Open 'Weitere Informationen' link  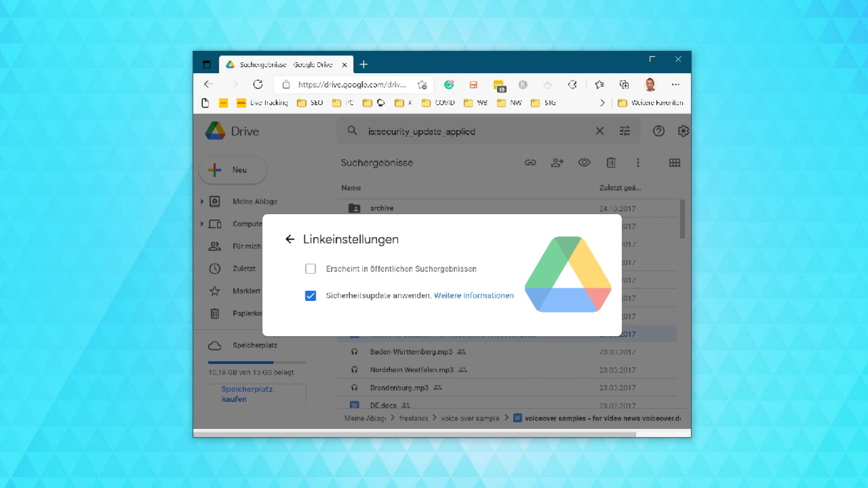pos(474,296)
